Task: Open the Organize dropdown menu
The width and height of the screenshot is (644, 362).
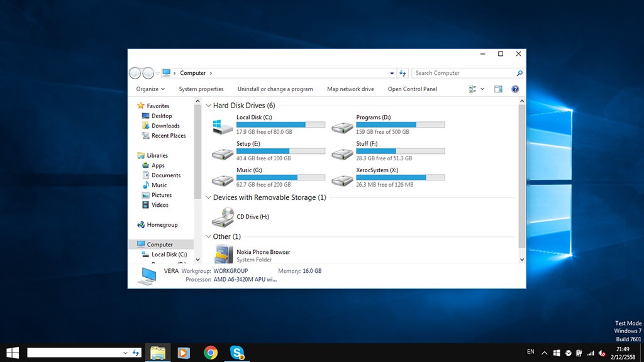Action: tap(150, 89)
